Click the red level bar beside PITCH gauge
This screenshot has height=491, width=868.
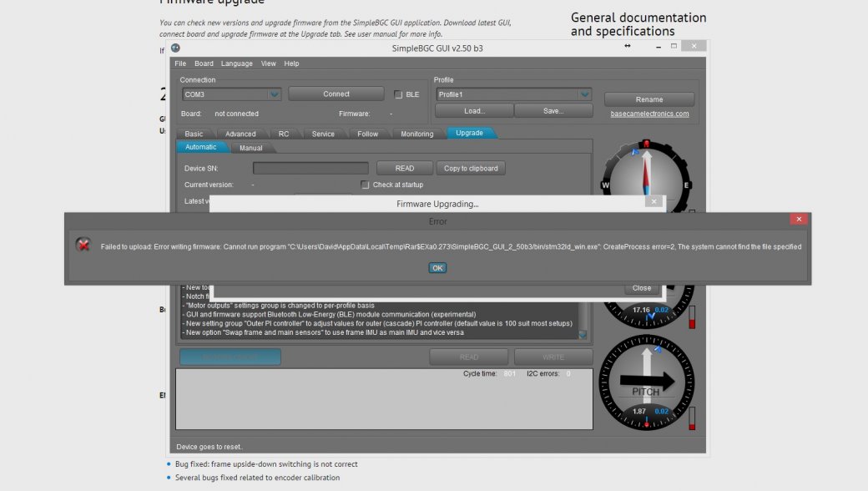point(692,418)
